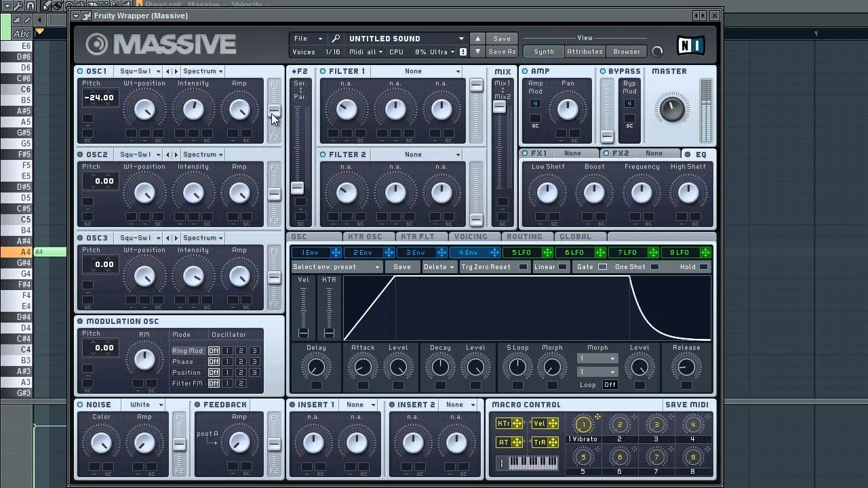Click the Vel macro drag handle icon

tap(553, 424)
